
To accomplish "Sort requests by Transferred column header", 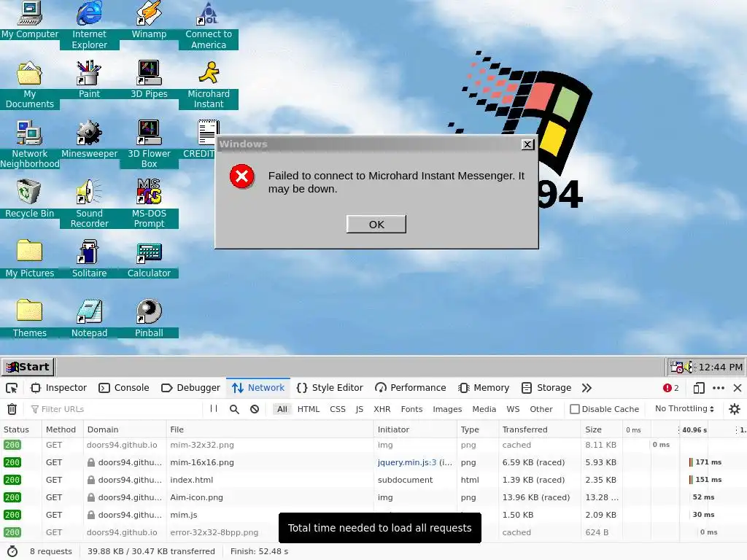I will pos(540,429).
